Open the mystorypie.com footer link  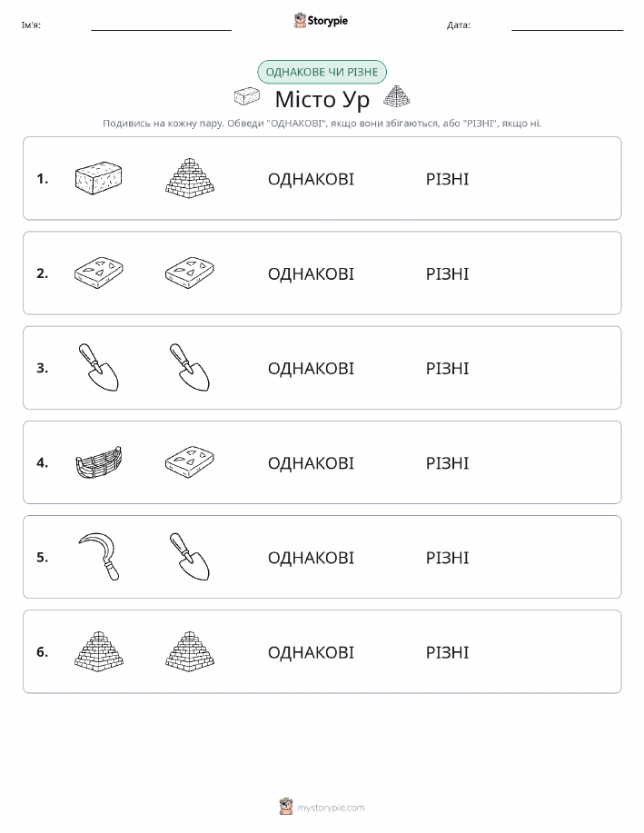[x=322, y=807]
